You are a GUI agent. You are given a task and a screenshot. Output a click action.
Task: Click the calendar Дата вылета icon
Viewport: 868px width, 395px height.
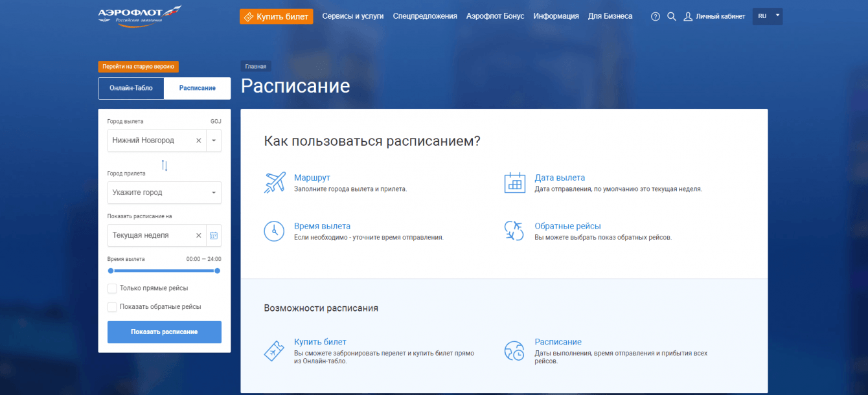click(x=515, y=183)
